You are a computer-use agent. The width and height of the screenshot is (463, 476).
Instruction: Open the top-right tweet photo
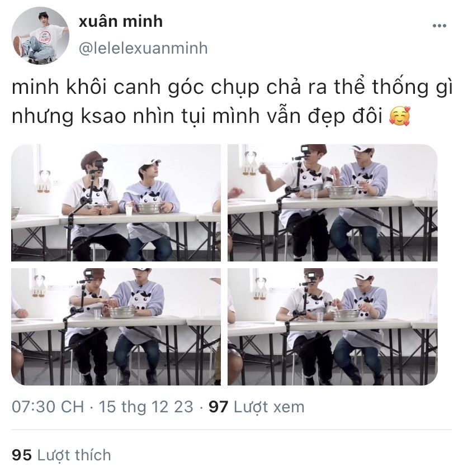pyautogui.click(x=333, y=203)
